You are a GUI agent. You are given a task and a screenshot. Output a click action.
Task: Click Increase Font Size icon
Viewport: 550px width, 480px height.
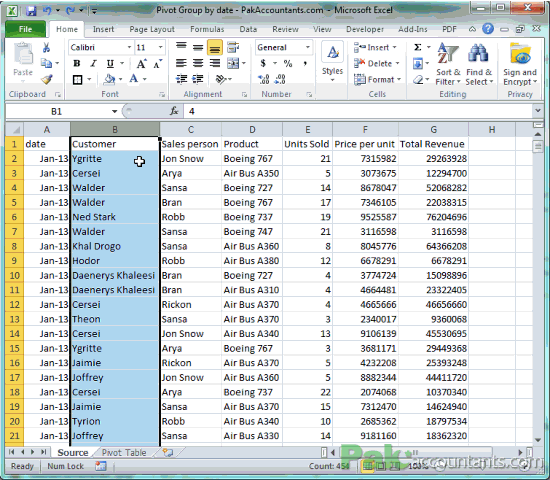[141, 64]
